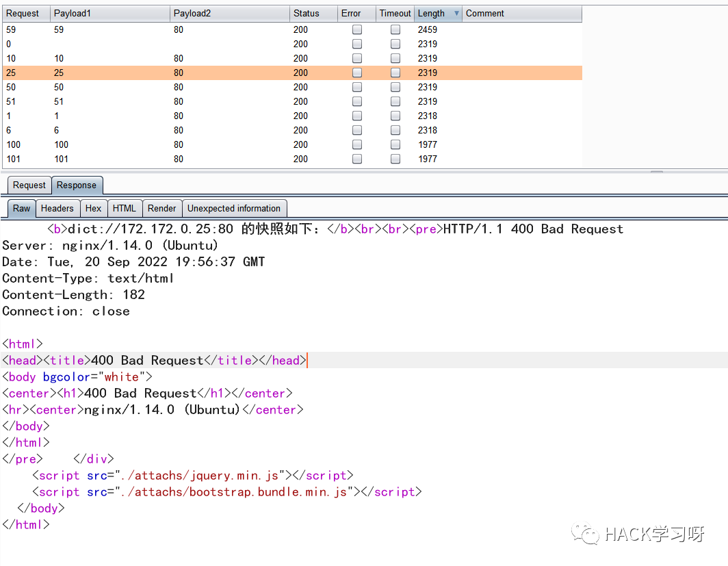Toggle Timeout checkbox for request 50
This screenshot has height=566, width=728.
click(x=395, y=88)
